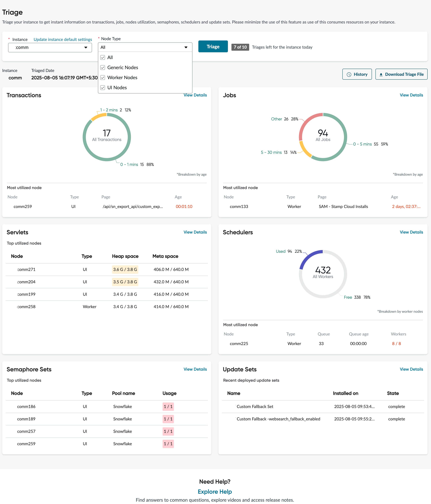
Task: Uncheck the UI Nodes checkbox
Action: [x=103, y=87]
